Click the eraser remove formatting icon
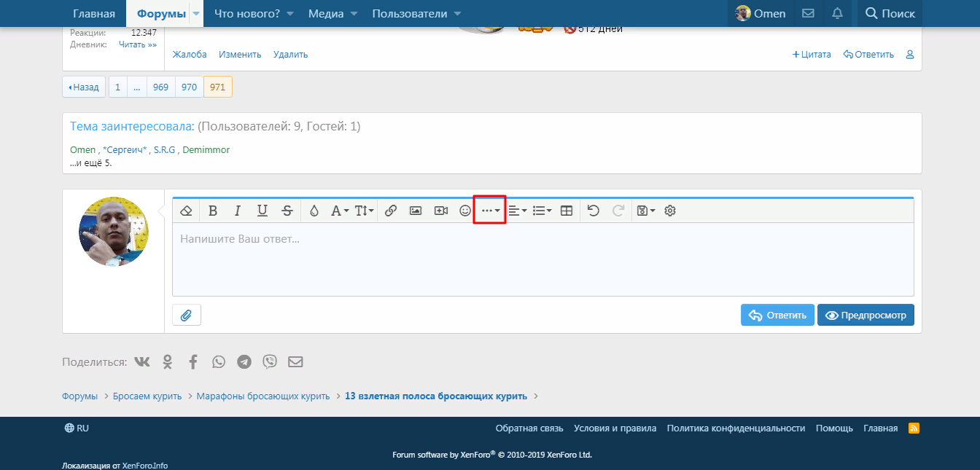The image size is (980, 470). (x=186, y=211)
